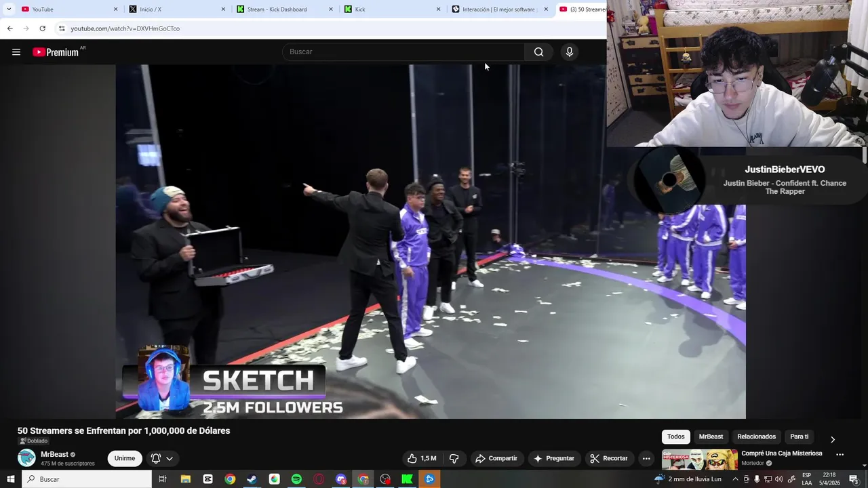
Task: Start voice search with the microphone
Action: (570, 52)
